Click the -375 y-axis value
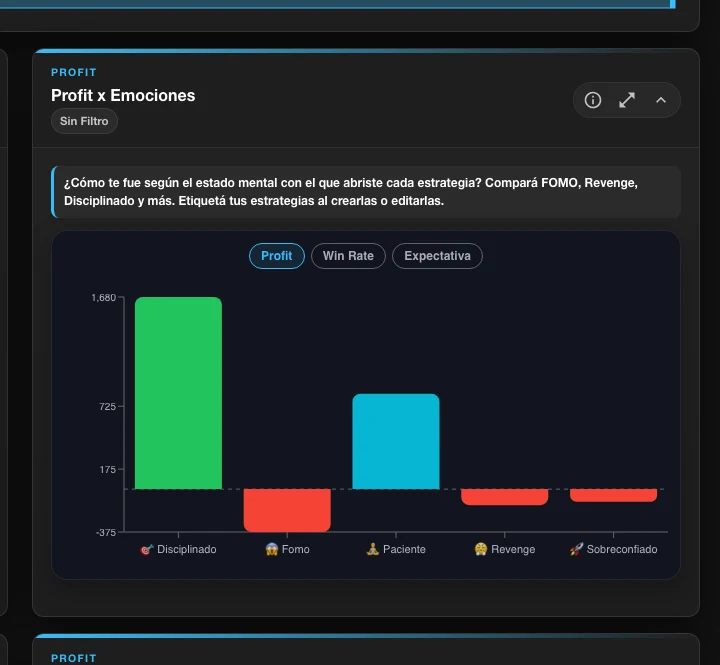720x665 pixels. point(106,532)
